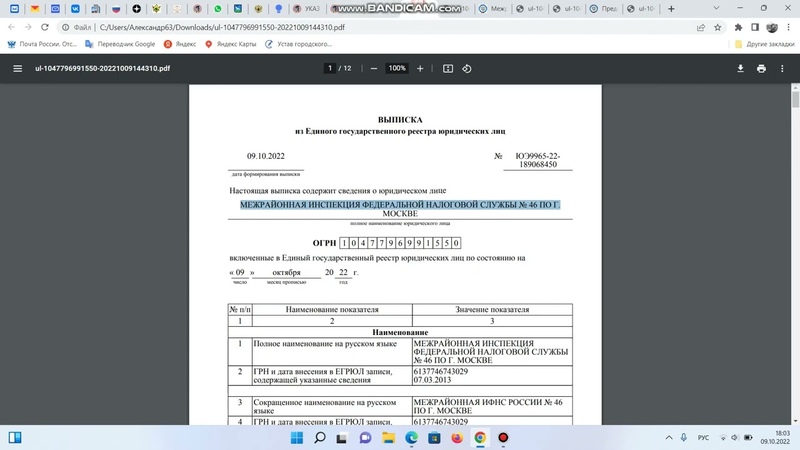The width and height of the screenshot is (800, 450).
Task: Click statement number ЮЭ9965-22-189068450
Action: click(538, 160)
